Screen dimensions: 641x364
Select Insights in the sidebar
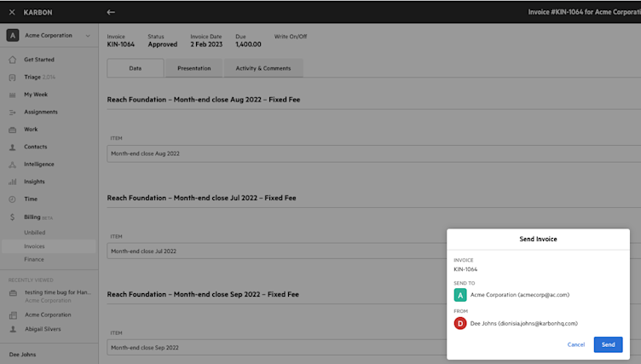(34, 182)
